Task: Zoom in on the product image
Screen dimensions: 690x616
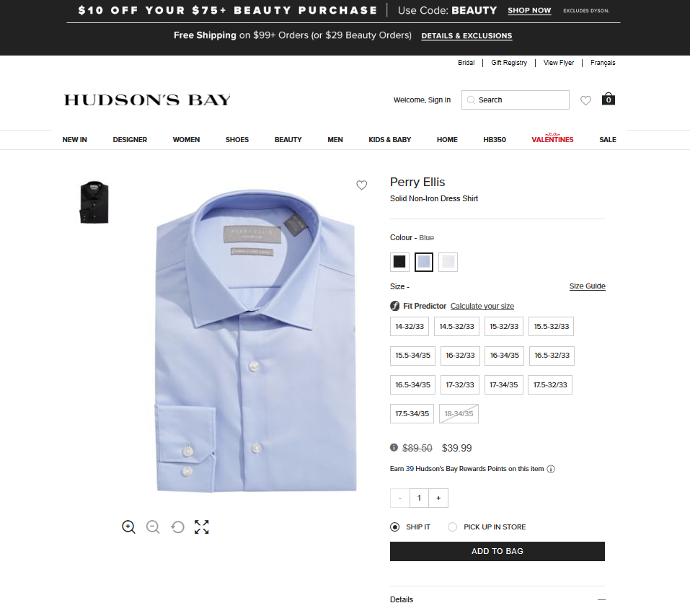Action: (128, 527)
